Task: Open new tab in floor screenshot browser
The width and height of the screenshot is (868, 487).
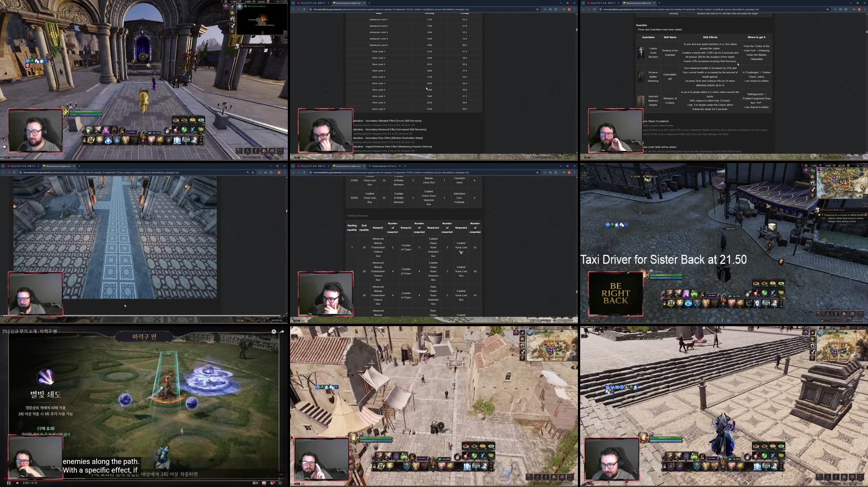Action: (x=79, y=166)
